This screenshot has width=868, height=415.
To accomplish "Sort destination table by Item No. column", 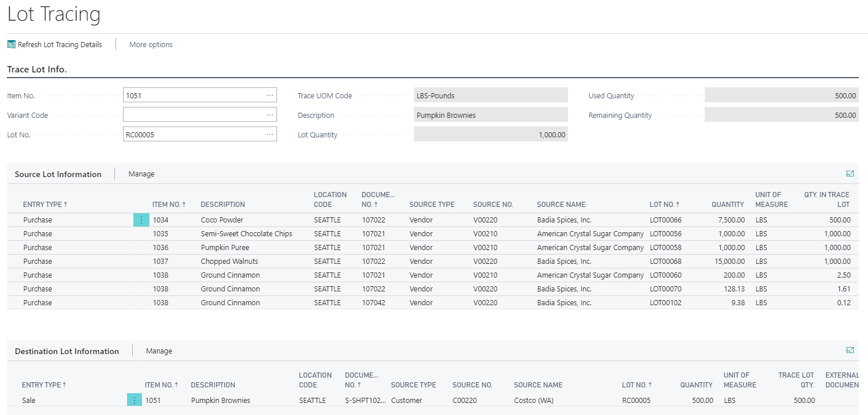I will (x=162, y=385).
